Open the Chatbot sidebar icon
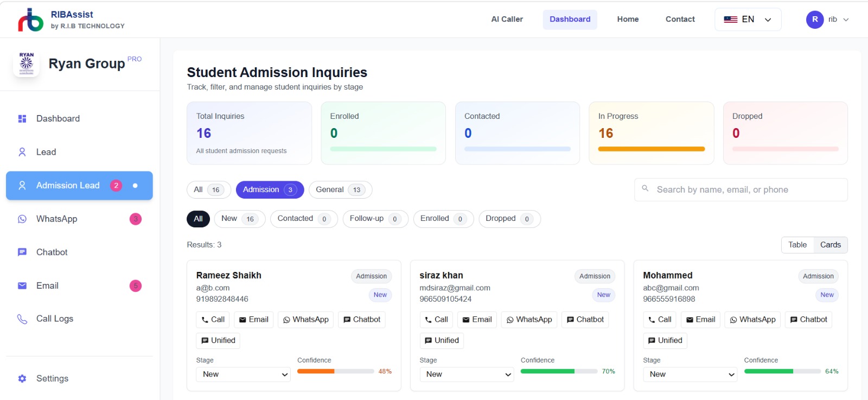Image resolution: width=868 pixels, height=400 pixels. pyautogui.click(x=22, y=252)
